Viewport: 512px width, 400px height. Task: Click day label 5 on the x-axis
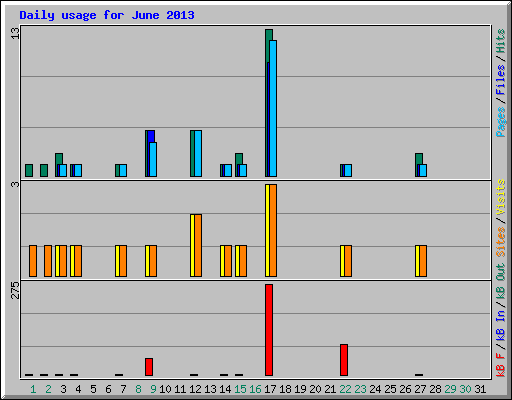pyautogui.click(x=93, y=389)
